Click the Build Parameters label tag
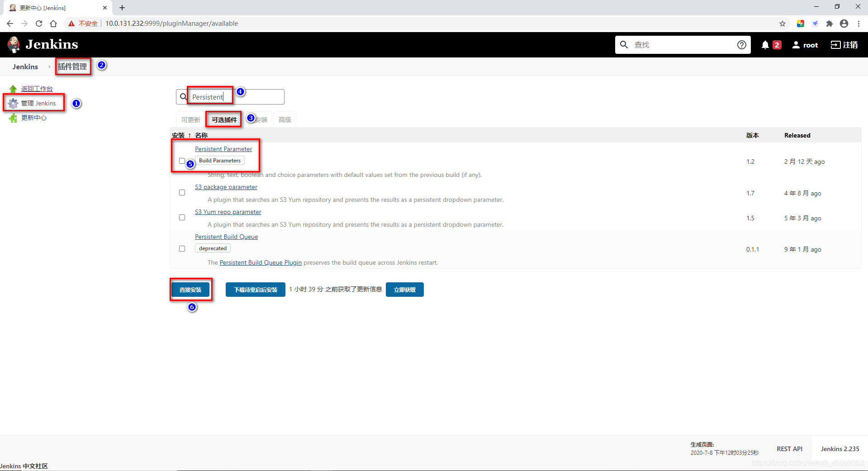Viewport: 868px width, 471px height. pos(220,161)
